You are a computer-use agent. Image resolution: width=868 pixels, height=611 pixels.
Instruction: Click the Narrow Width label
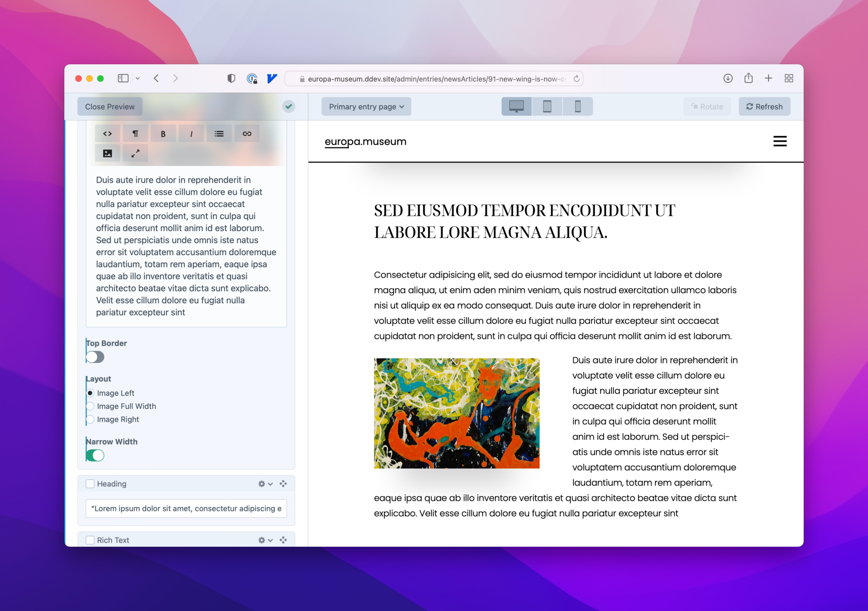coord(111,441)
